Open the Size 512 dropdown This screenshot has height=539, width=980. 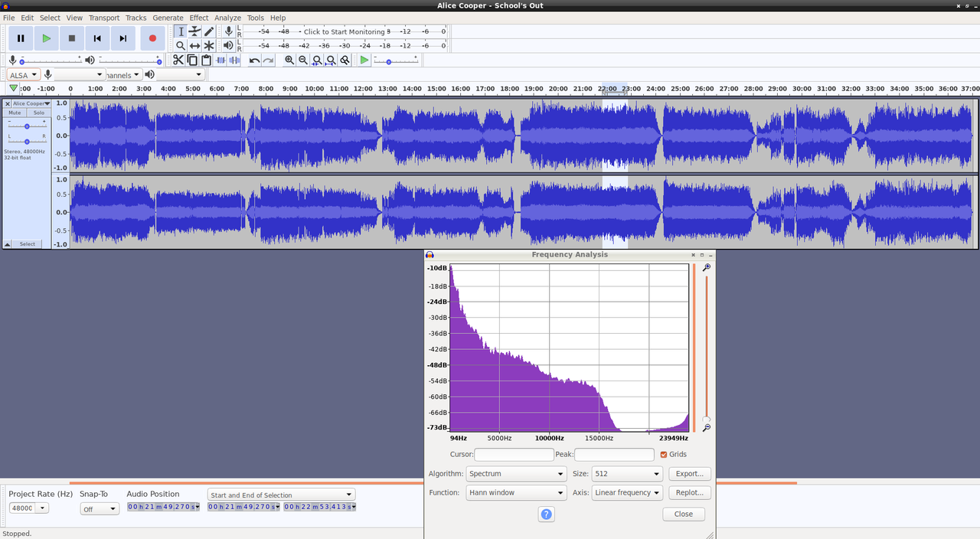tap(627, 474)
